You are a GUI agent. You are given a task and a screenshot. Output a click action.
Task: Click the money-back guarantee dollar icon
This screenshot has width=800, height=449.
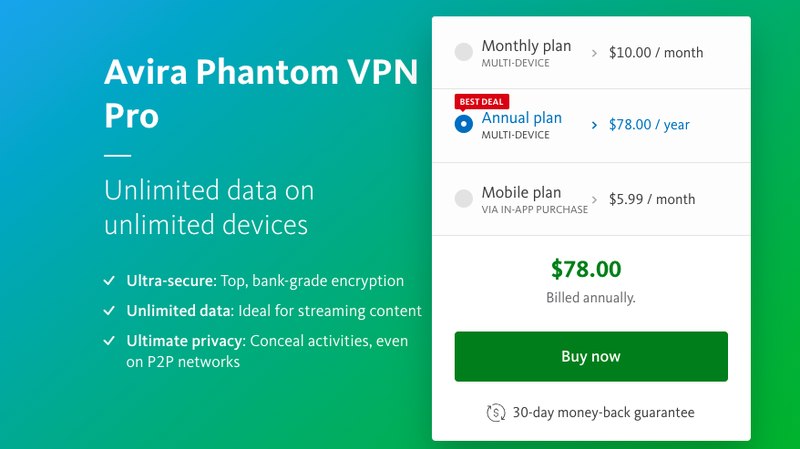click(x=496, y=412)
